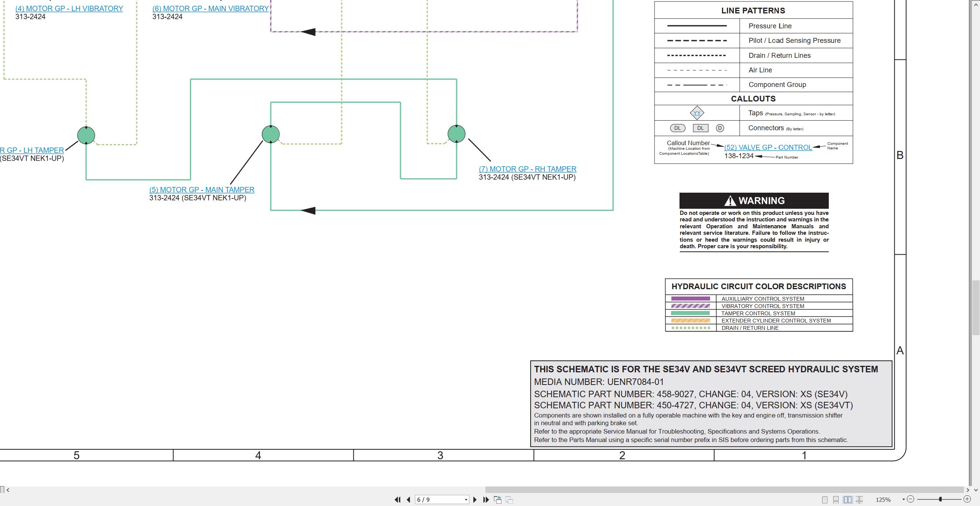Go to previous page arrow
Image resolution: width=980 pixels, height=506 pixels.
click(x=408, y=499)
